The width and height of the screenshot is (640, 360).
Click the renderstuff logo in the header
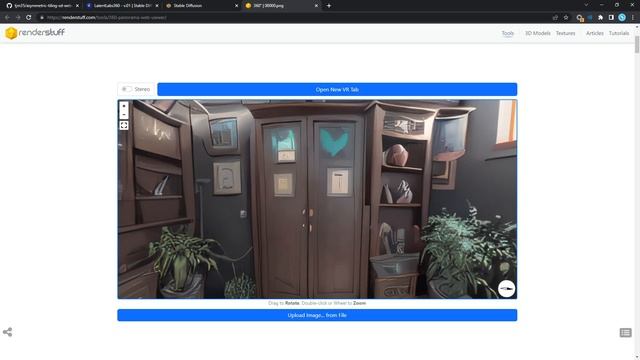(35, 33)
